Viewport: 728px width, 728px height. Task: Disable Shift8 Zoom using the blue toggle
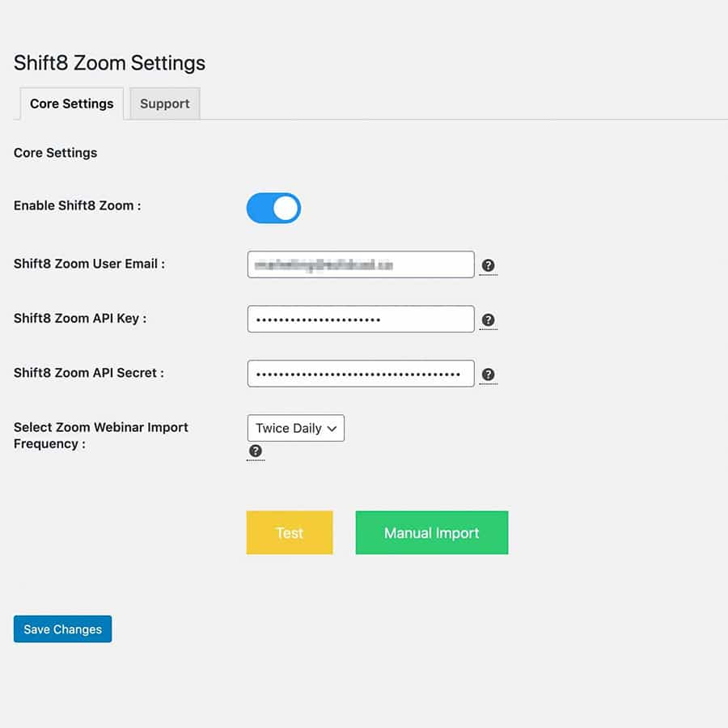[x=273, y=208]
